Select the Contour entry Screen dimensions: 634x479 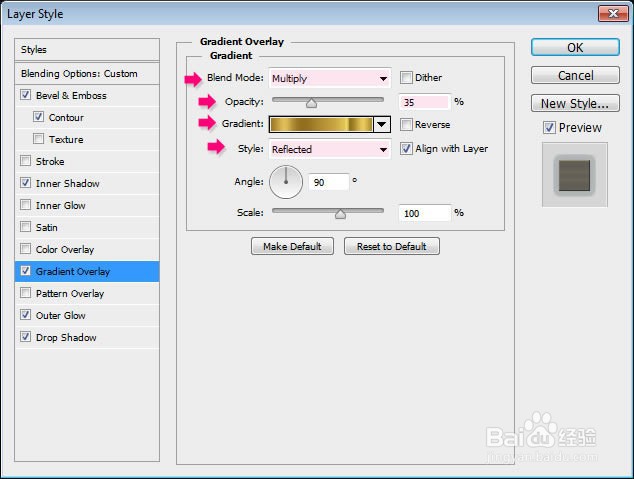(66, 117)
